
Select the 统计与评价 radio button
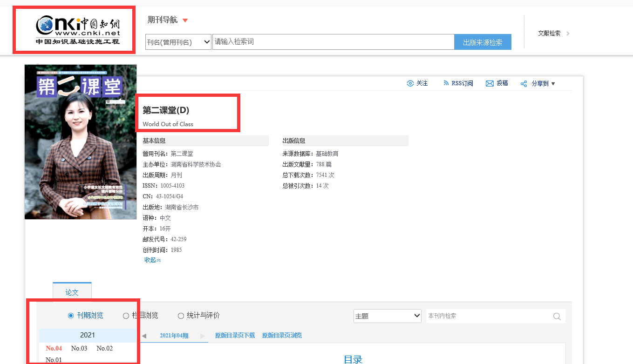pyautogui.click(x=181, y=316)
